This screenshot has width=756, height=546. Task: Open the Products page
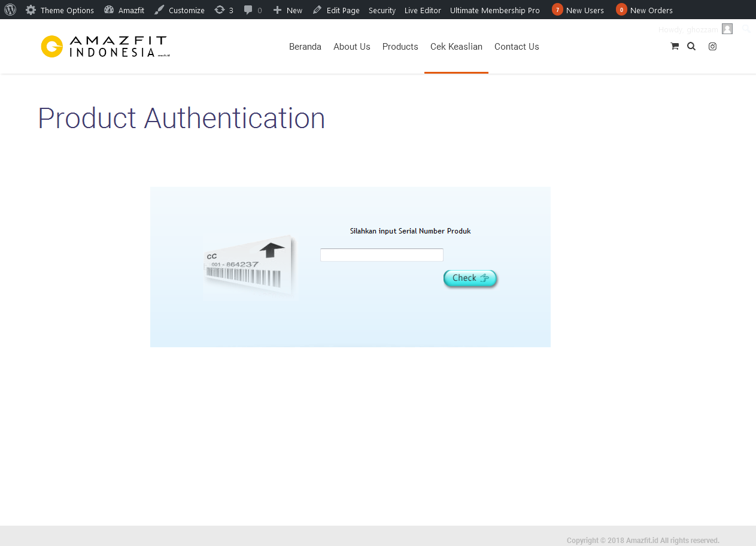400,47
